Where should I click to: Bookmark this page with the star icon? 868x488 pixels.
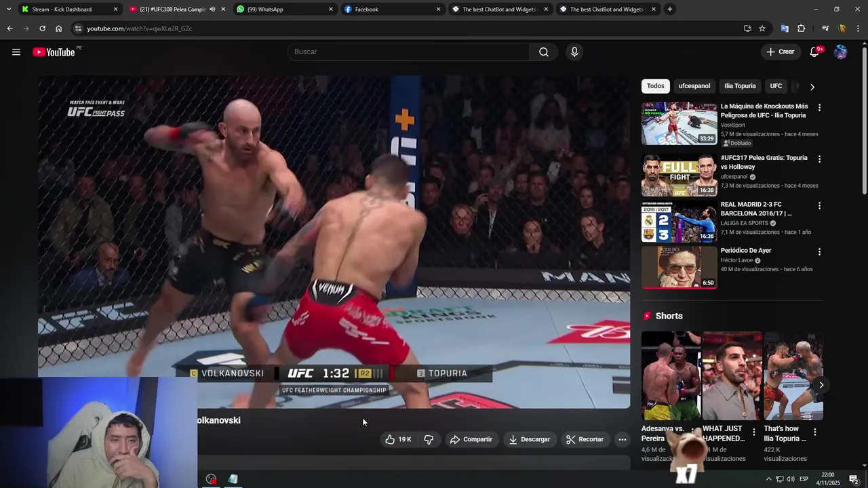tap(762, 28)
